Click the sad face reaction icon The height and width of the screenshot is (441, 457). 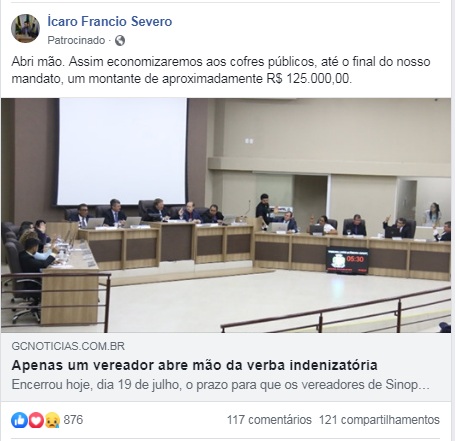coord(52,420)
